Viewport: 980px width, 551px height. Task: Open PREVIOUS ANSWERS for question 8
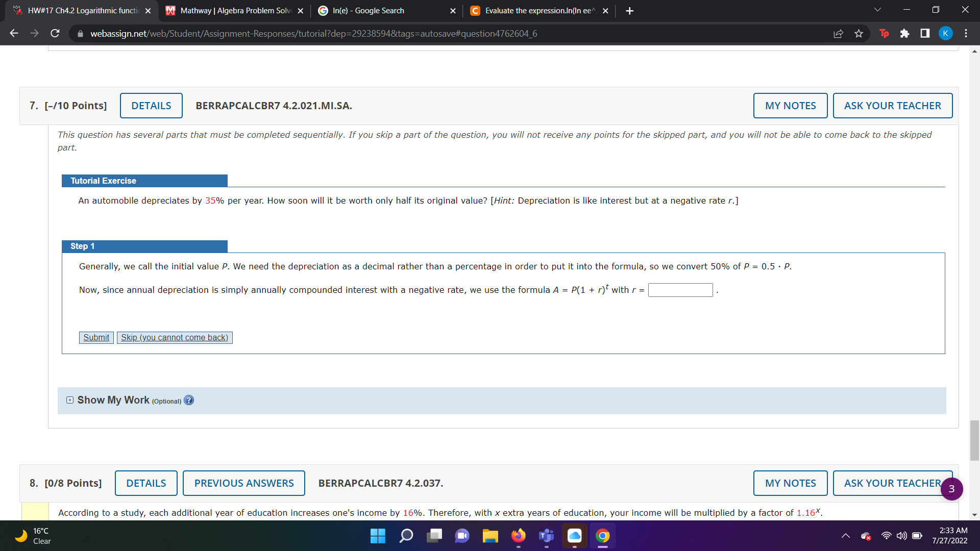pos(243,483)
